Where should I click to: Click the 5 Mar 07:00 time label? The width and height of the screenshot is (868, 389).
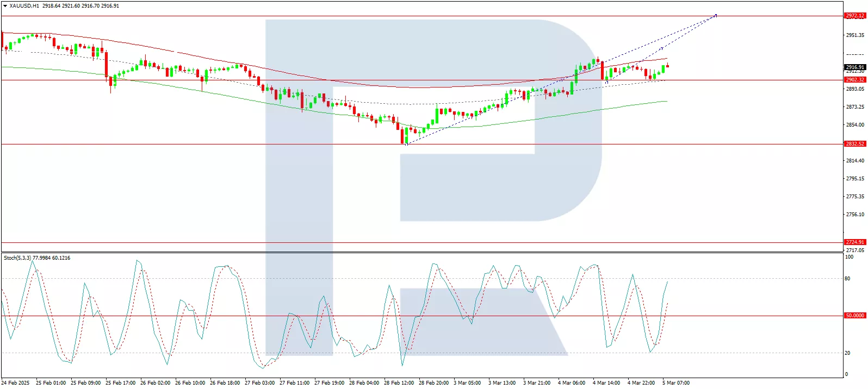[676, 383]
